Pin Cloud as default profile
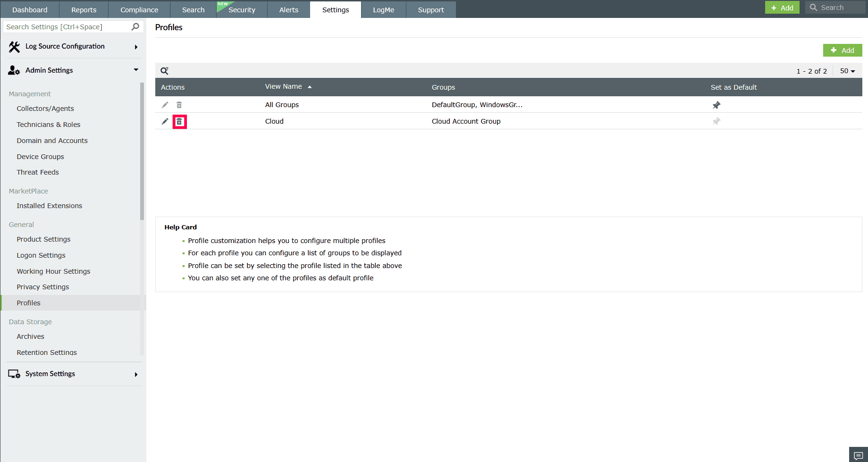Image resolution: width=868 pixels, height=462 pixels. [716, 121]
